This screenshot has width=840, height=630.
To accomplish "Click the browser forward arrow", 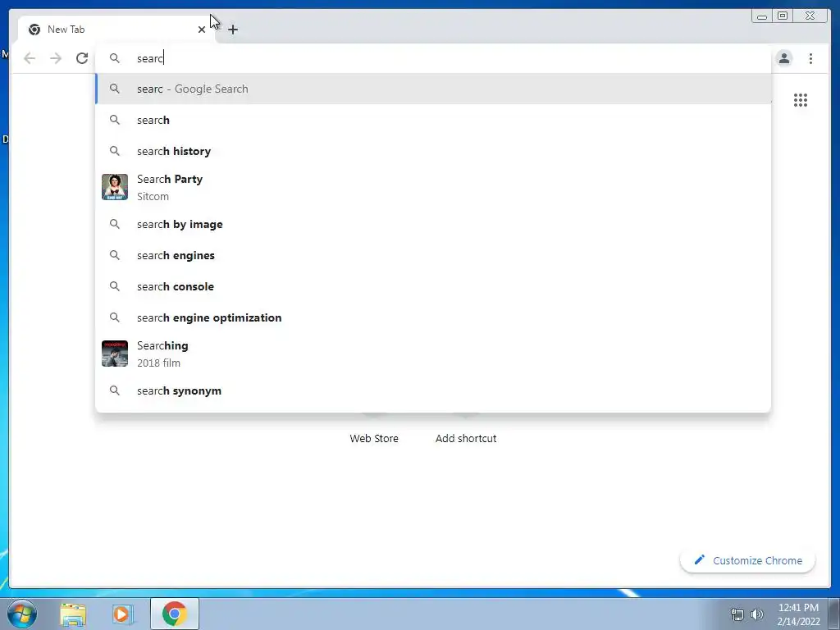I will 56,58.
